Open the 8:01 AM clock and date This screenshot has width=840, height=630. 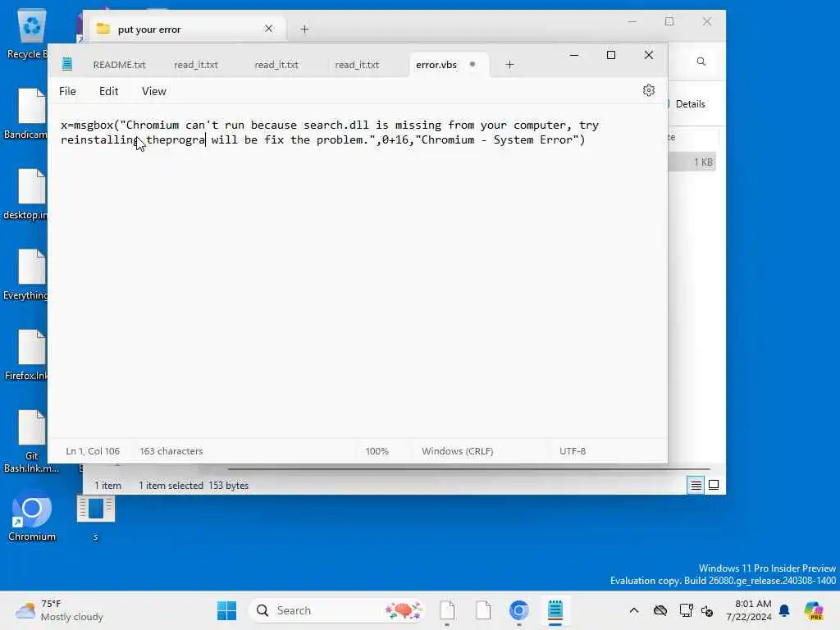[748, 610]
